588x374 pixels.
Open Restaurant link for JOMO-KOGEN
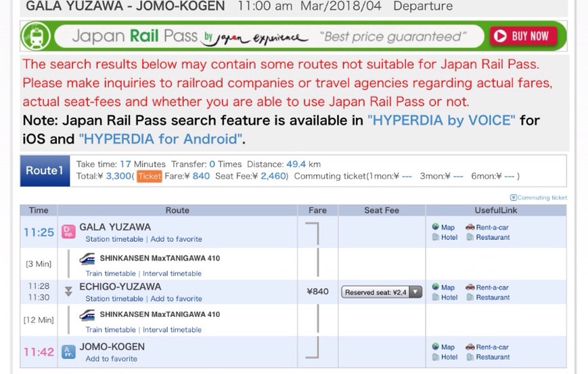tap(493, 357)
